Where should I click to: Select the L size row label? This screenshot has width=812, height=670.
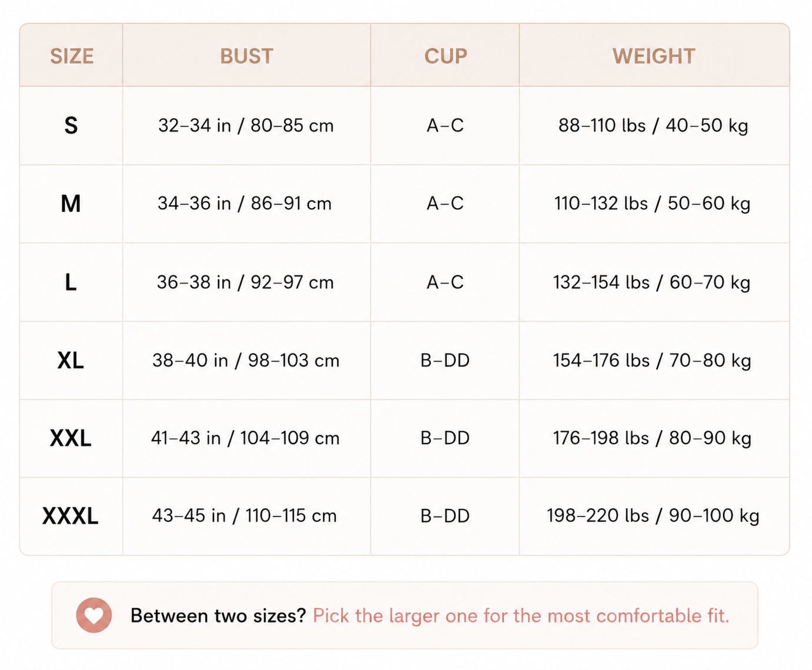coord(71,282)
